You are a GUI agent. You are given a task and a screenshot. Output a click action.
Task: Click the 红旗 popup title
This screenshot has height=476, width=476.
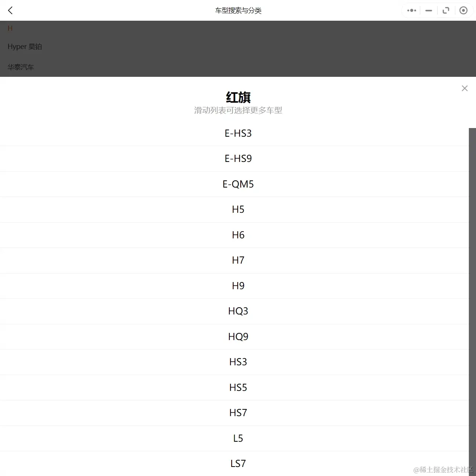click(x=238, y=97)
